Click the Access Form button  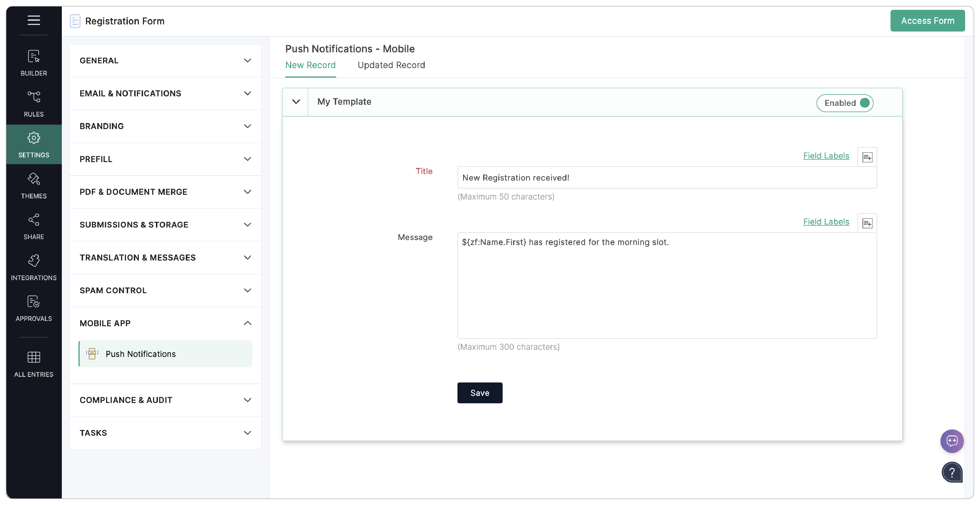tap(927, 21)
